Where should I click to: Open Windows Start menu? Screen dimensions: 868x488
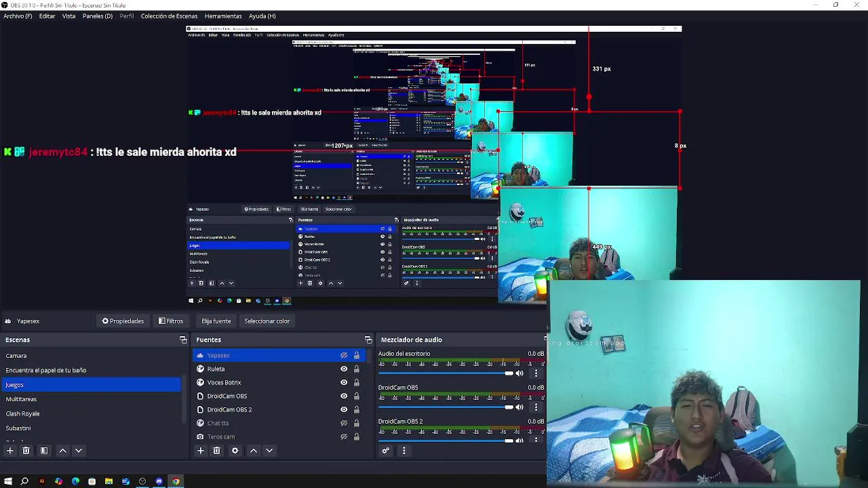tap(8, 481)
